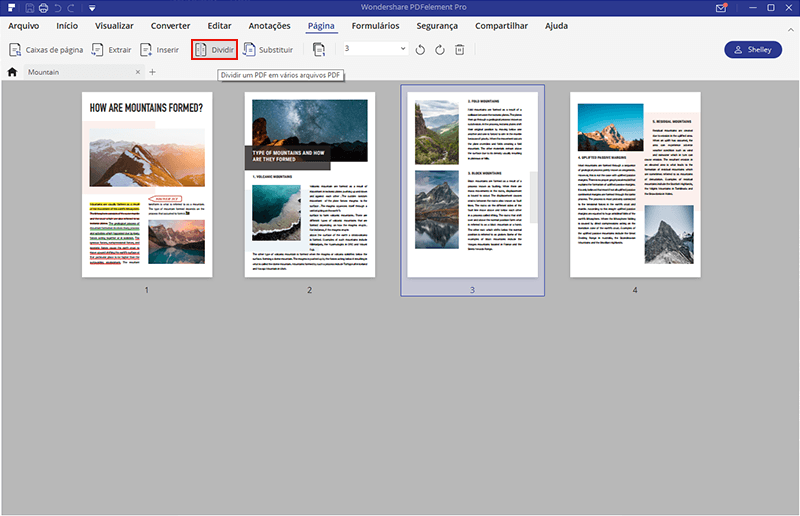Click page number label 2
This screenshot has width=800, height=516.
click(309, 290)
